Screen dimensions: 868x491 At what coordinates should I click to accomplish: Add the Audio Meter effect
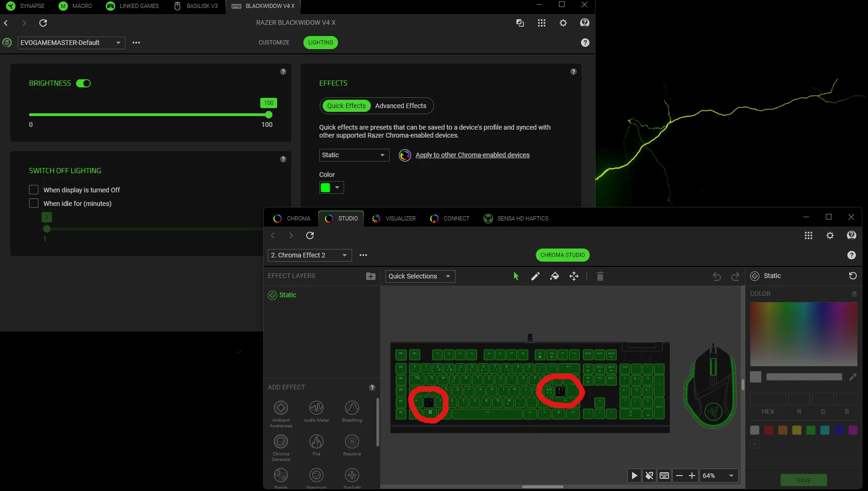[316, 411]
